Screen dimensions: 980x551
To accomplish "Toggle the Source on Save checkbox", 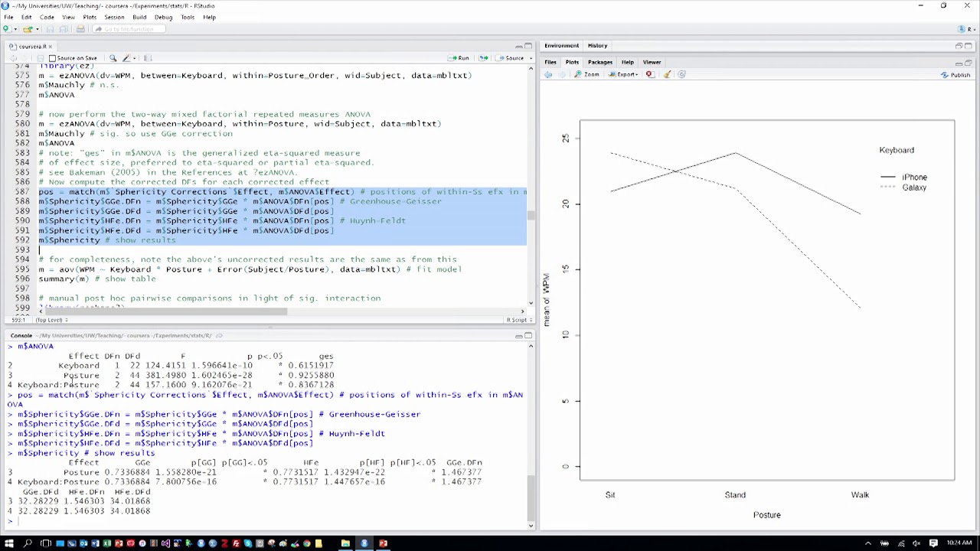I will (x=52, y=58).
